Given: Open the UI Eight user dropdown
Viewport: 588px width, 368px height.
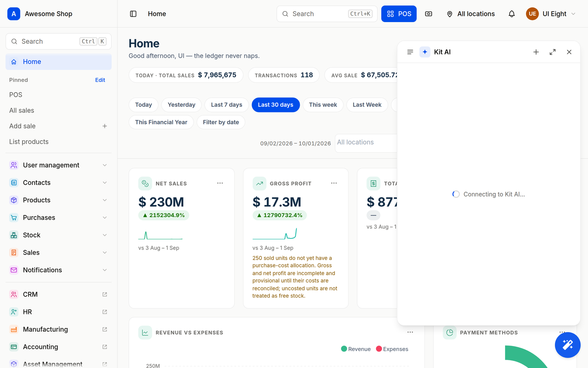Looking at the screenshot, I should tap(551, 14).
